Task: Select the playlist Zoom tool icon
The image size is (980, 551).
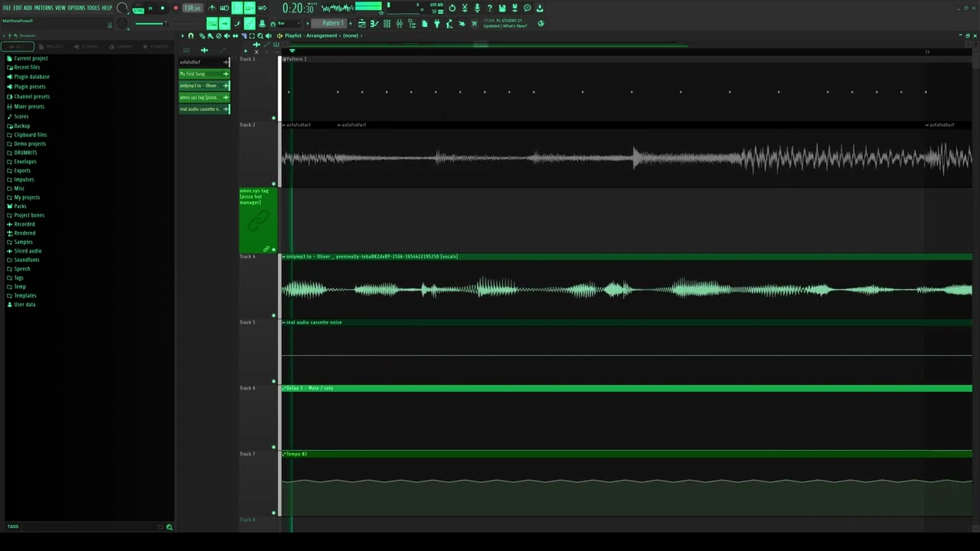Action: click(x=260, y=36)
